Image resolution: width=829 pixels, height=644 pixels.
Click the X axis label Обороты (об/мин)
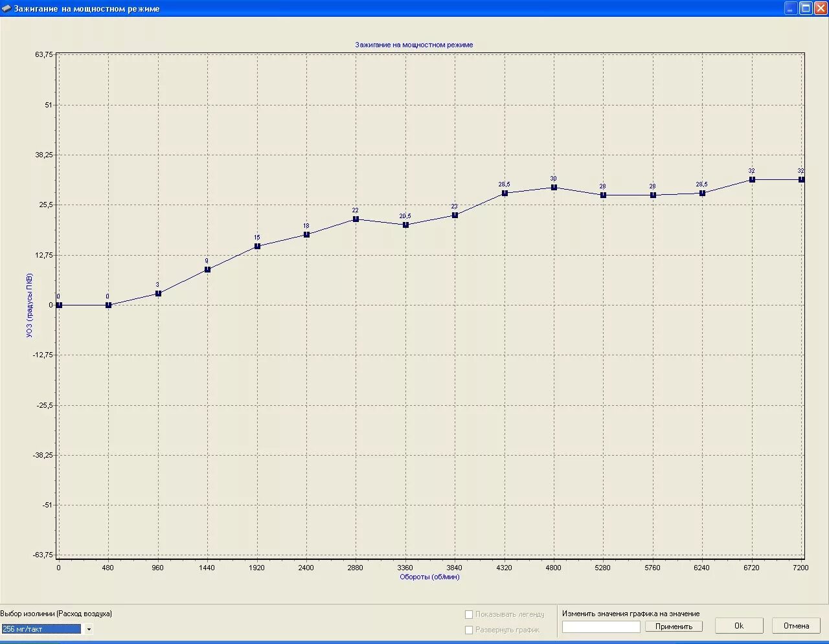(429, 577)
